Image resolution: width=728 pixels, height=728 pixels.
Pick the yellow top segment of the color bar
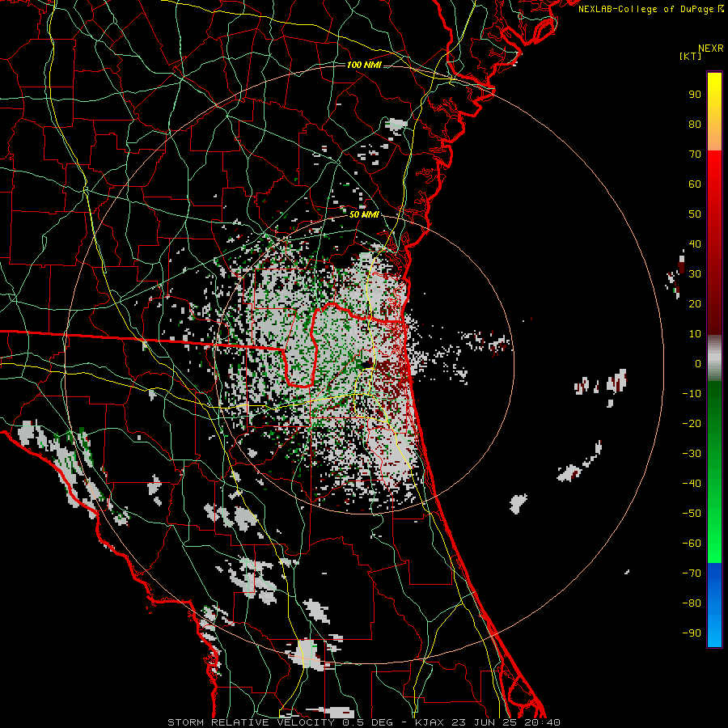click(714, 112)
